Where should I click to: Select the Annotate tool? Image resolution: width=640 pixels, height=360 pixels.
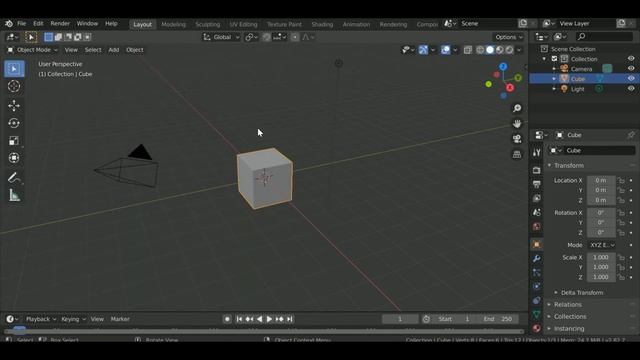click(x=14, y=178)
